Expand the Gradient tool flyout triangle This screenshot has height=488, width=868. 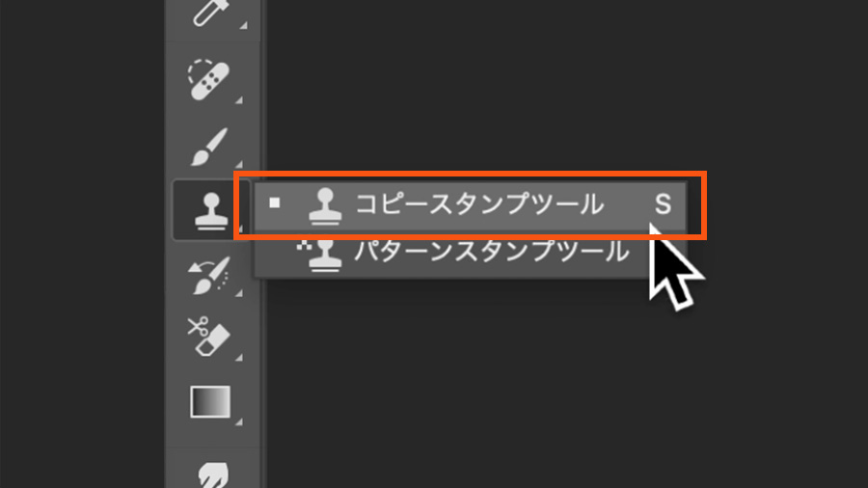[x=238, y=421]
